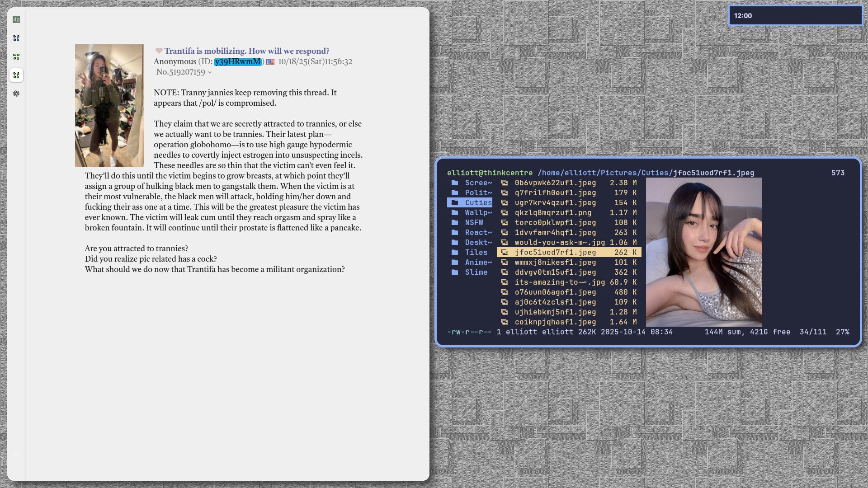This screenshot has width=868, height=488.
Task: Enter the Anime~ folder in left column
Action: 478,262
